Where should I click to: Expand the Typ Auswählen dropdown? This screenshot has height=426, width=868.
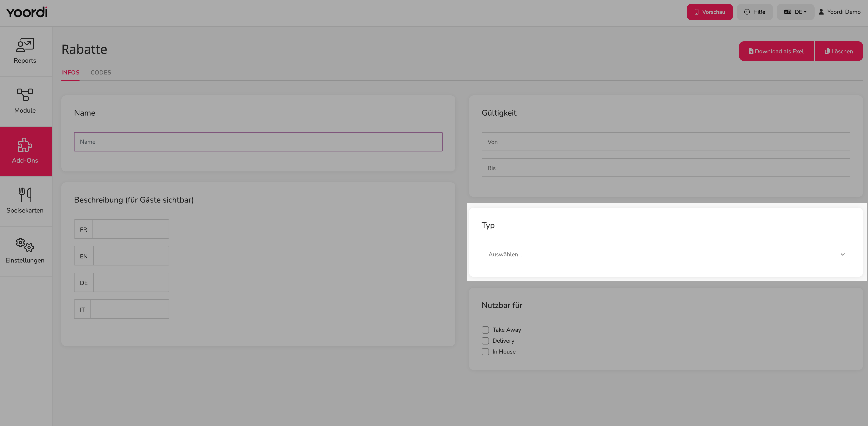666,254
